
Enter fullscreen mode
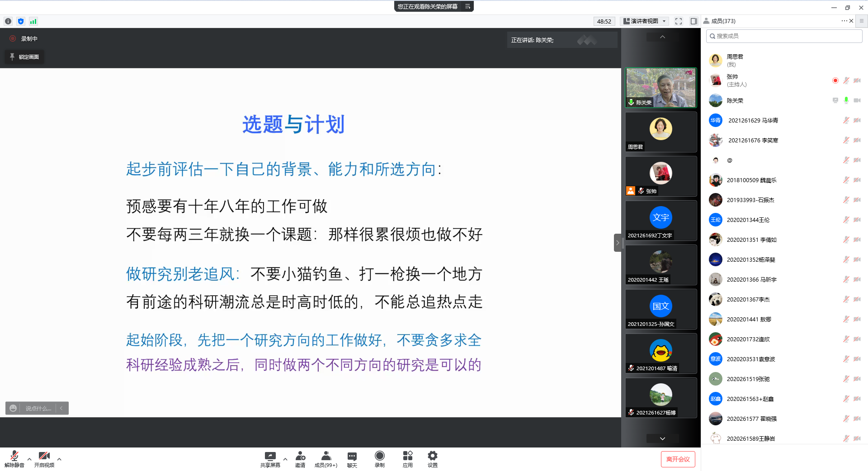[x=678, y=21]
